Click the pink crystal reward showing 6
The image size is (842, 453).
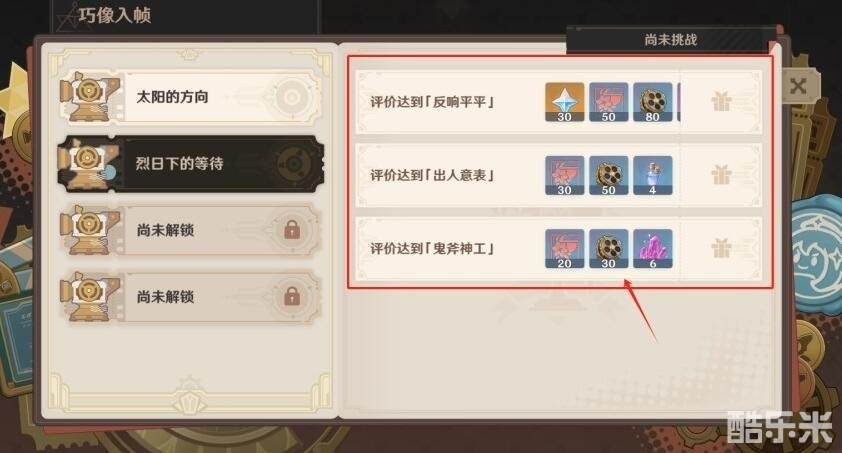point(652,249)
